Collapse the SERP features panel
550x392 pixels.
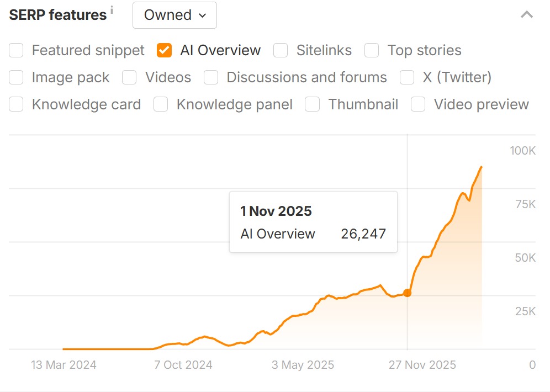pyautogui.click(x=527, y=15)
